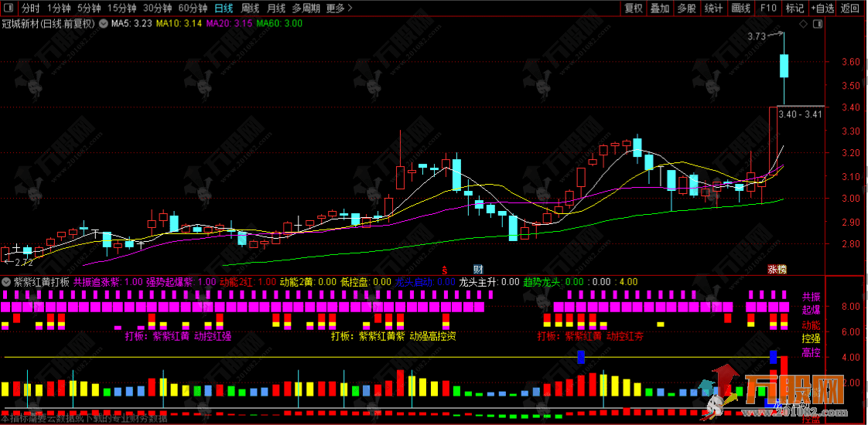This screenshot has height=425, width=868.
Task: Click the 返回 back button
Action: pos(849,8)
